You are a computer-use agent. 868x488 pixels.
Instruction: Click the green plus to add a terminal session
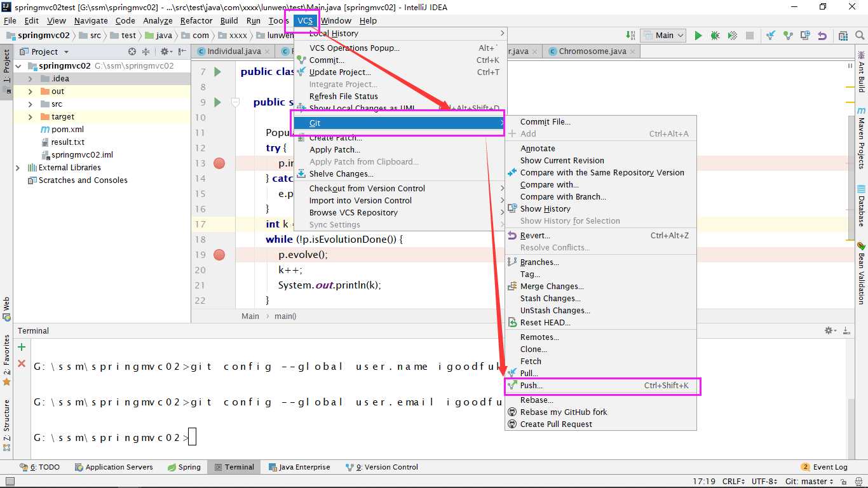tap(22, 347)
